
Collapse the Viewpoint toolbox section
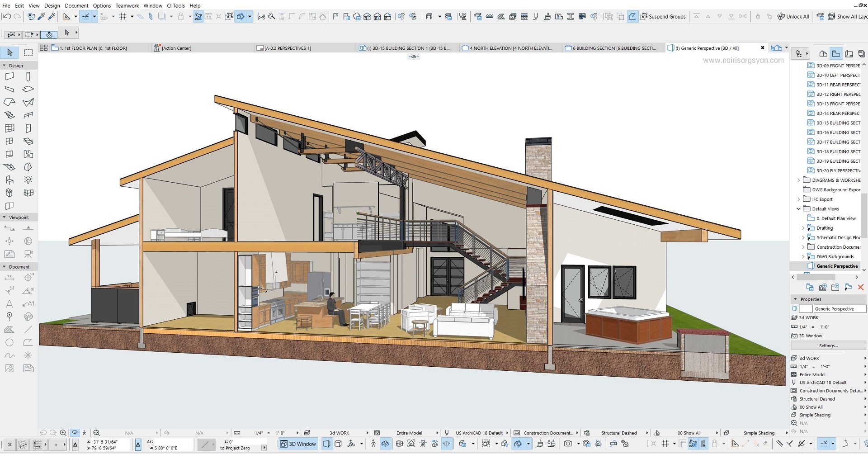(5, 218)
